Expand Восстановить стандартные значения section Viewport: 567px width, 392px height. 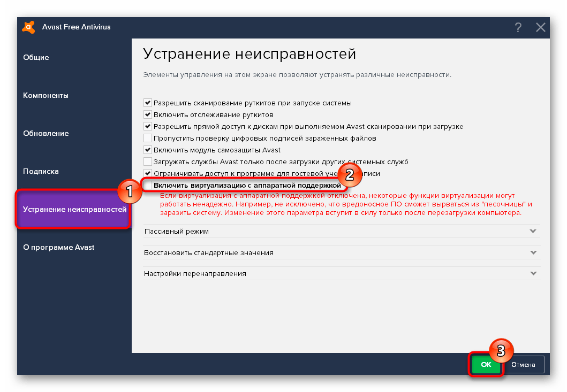[341, 252]
